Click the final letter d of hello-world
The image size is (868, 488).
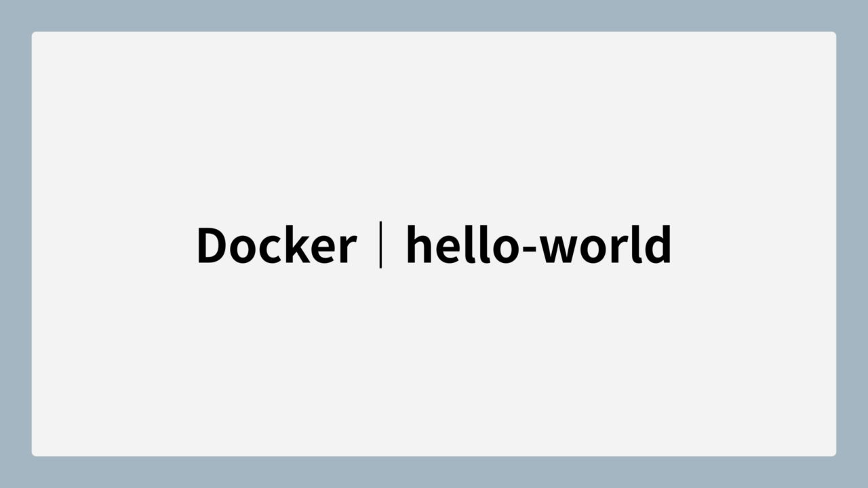658,244
